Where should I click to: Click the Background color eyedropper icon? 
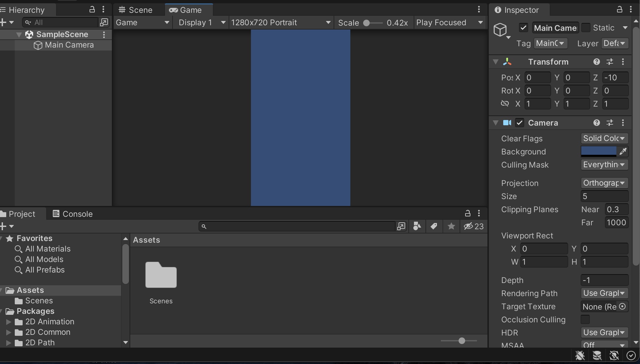(623, 152)
